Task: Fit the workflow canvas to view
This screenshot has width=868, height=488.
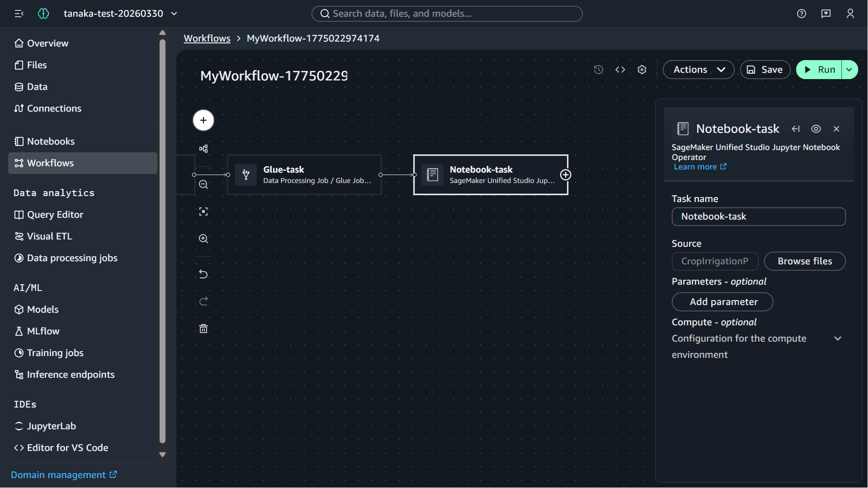Action: click(x=203, y=211)
